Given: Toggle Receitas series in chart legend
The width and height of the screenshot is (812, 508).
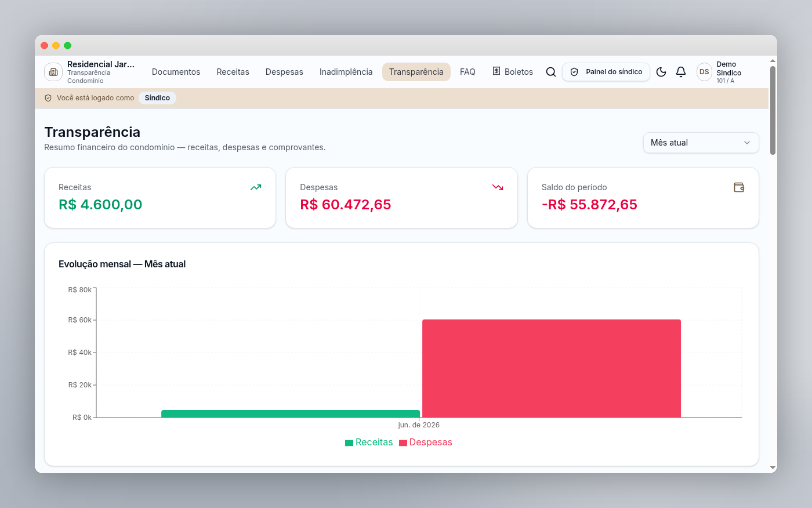Looking at the screenshot, I should tap(369, 442).
